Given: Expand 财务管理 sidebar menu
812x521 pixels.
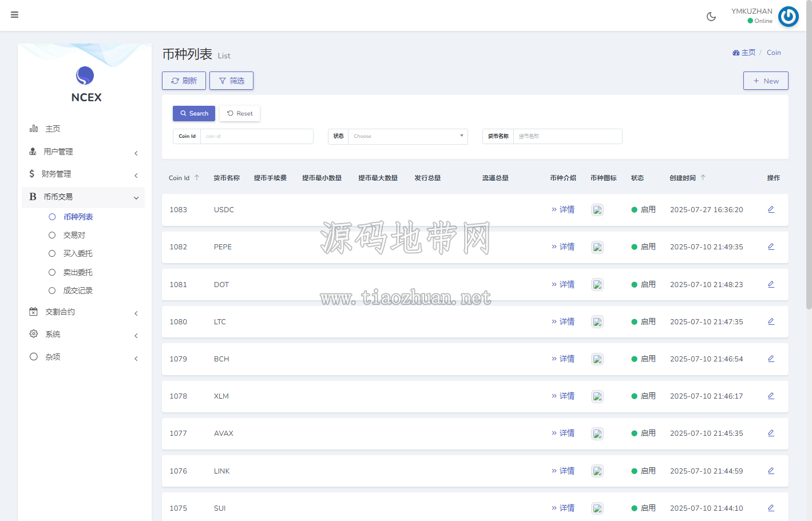Looking at the screenshot, I should (83, 174).
